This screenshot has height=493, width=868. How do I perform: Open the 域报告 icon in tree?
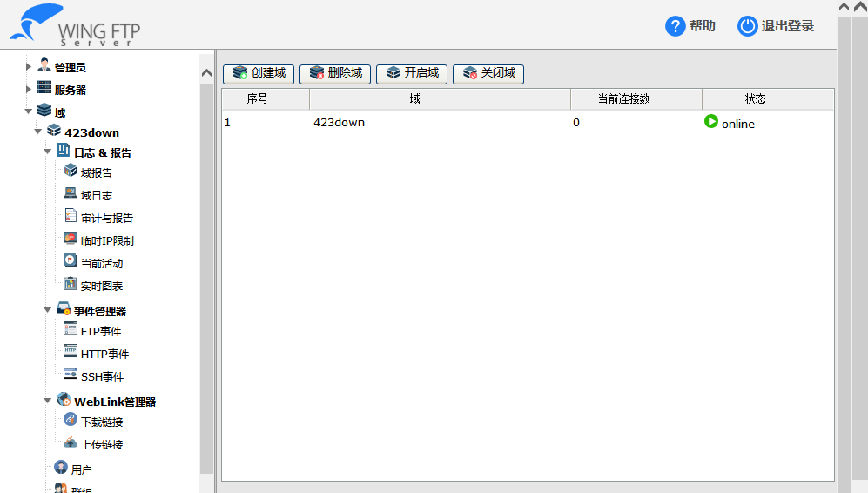[x=71, y=171]
